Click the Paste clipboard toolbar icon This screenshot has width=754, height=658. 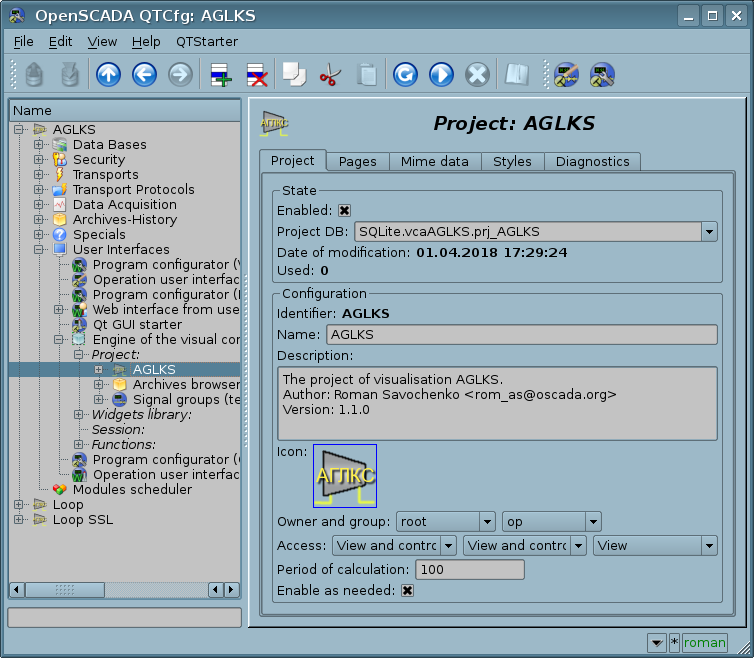367,75
